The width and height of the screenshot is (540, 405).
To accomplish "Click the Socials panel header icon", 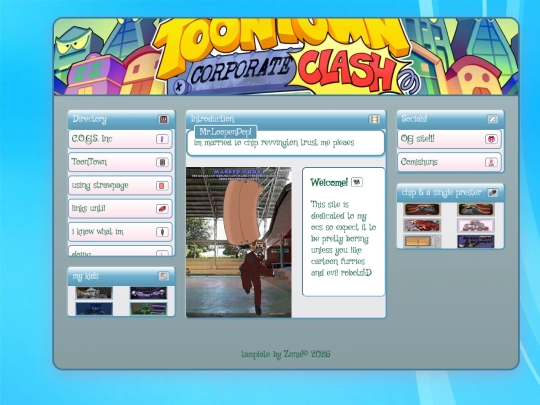I will pyautogui.click(x=492, y=119).
